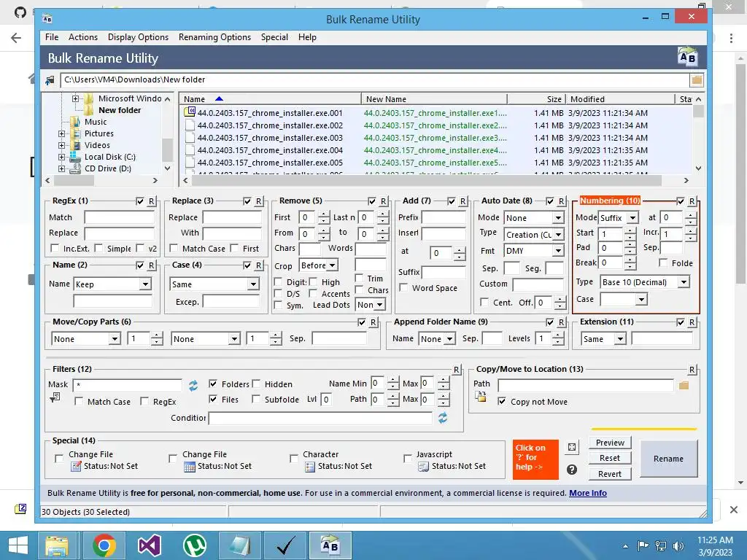Open uTorrent from the taskbar
The image size is (747, 560).
[195, 545]
